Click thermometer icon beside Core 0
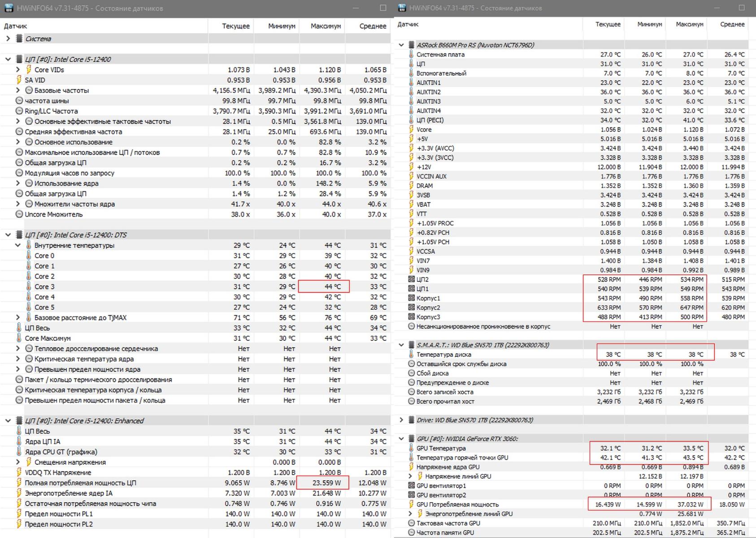The image size is (756, 538). (x=29, y=256)
